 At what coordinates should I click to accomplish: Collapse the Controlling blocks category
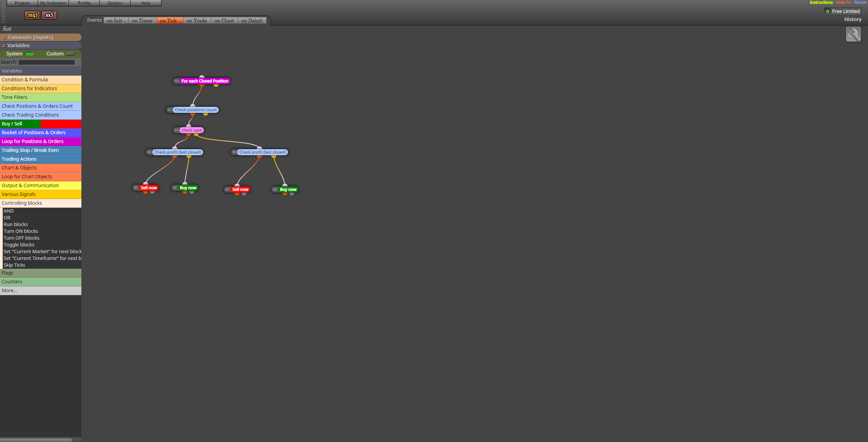pyautogui.click(x=41, y=203)
